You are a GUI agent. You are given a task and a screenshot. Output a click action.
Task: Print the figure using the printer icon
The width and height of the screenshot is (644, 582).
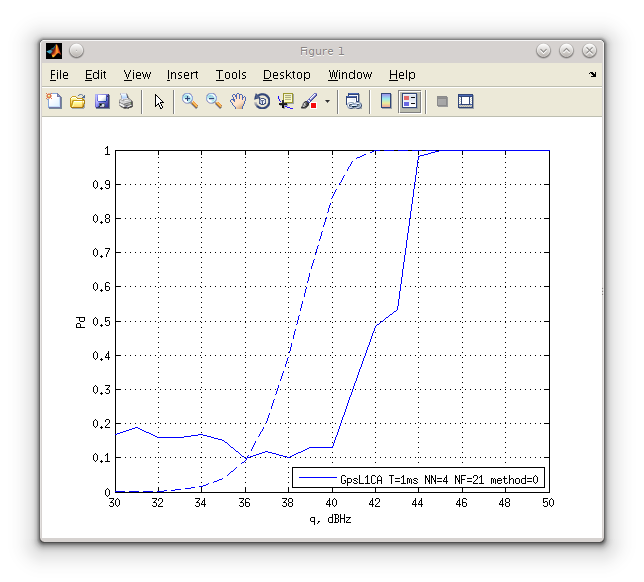[125, 101]
